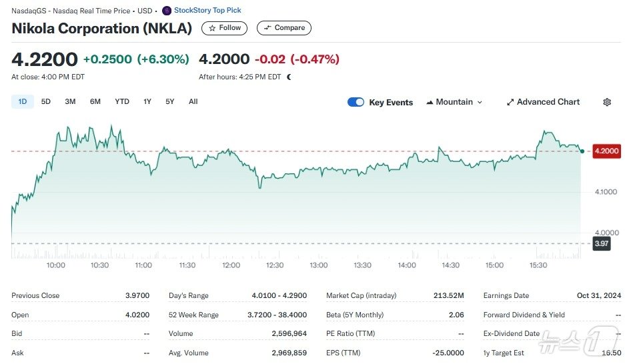Click the 4.2000 current price marker

(x=606, y=151)
